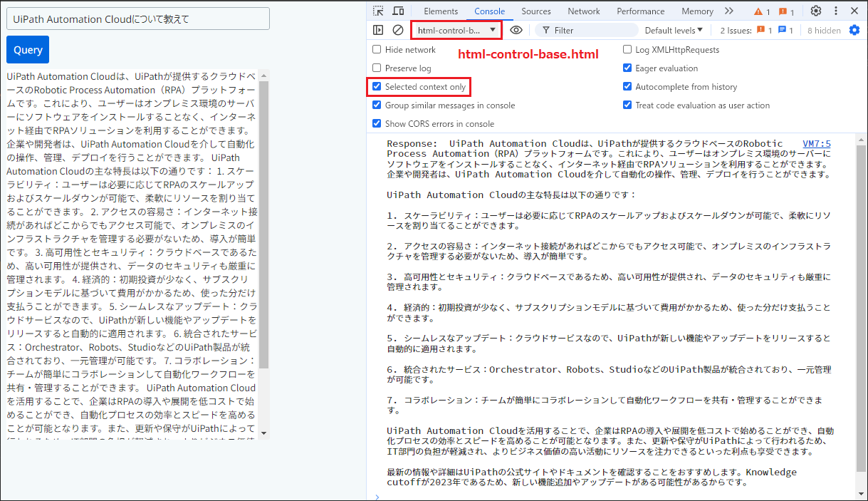Screen dimensions: 868x501
Task: Focus the console Filter field
Action: pos(587,30)
